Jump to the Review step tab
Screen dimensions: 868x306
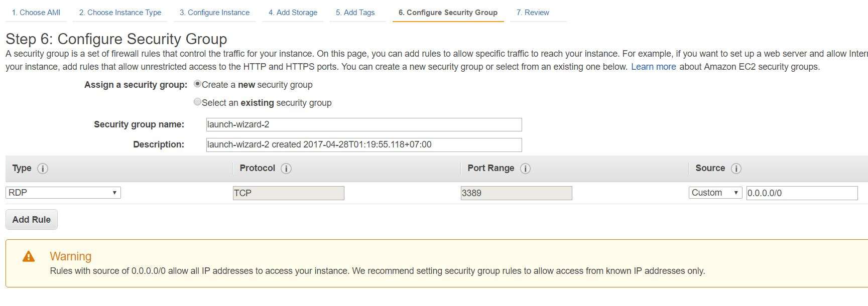click(x=533, y=13)
